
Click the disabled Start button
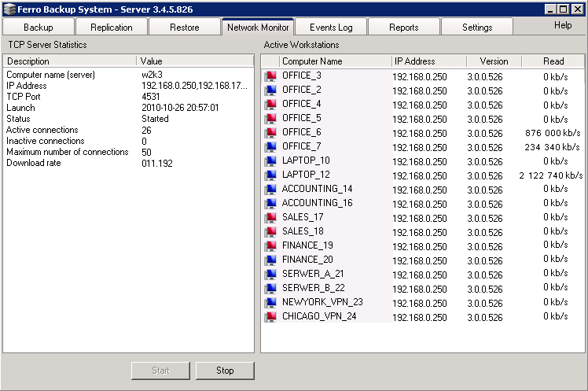coord(160,371)
